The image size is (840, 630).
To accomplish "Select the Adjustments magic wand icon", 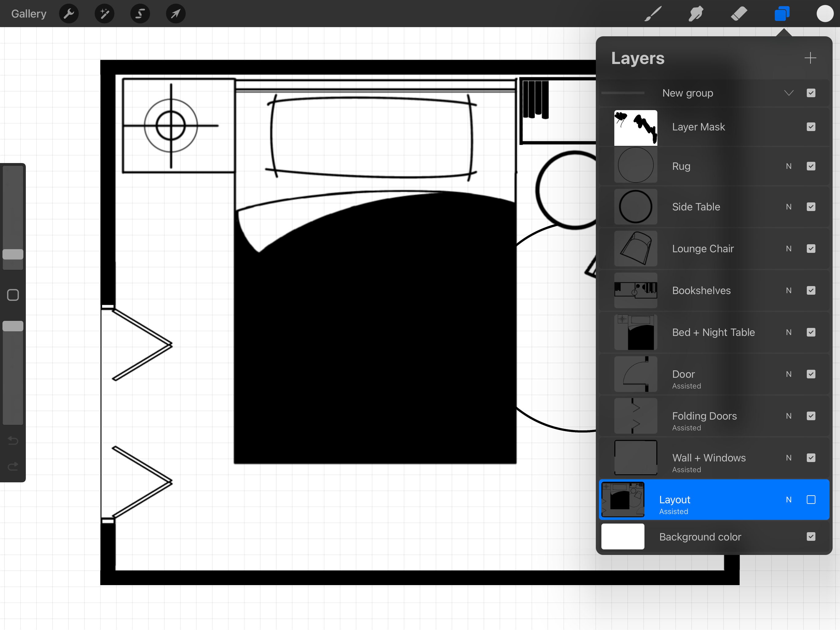I will pyautogui.click(x=104, y=14).
